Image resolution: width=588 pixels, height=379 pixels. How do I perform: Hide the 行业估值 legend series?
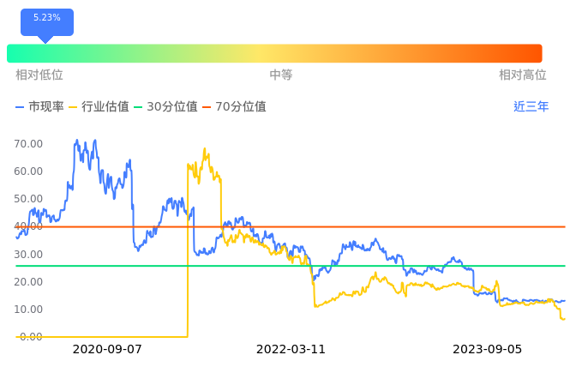pyautogui.click(x=99, y=107)
